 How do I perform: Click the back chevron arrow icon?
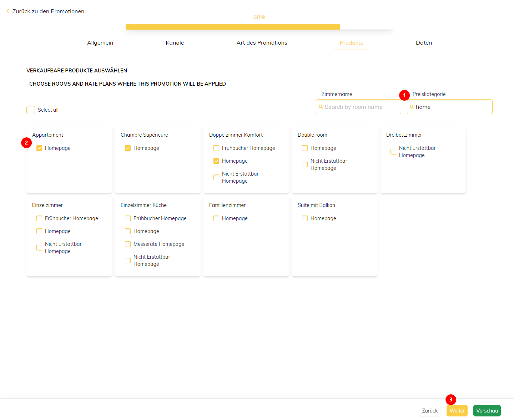tap(7, 11)
